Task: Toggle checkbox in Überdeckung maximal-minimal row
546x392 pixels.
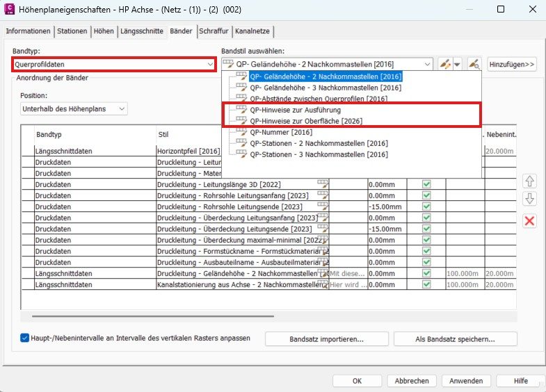Action: (426, 240)
